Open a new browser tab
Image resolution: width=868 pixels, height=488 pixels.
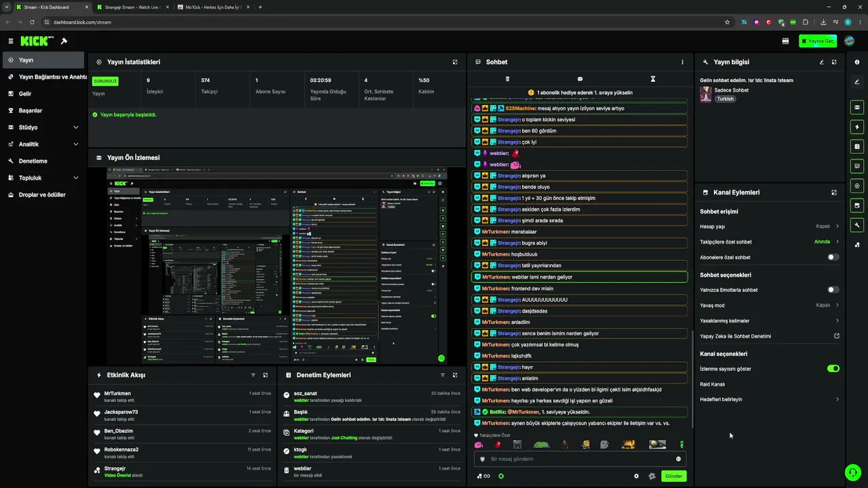(x=260, y=7)
